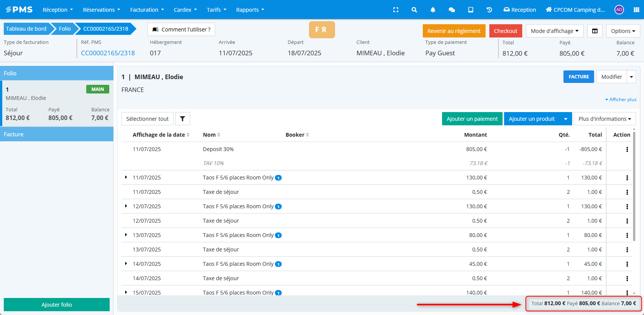Click the filter funnel icon
The width and height of the screenshot is (644, 315).
click(183, 119)
